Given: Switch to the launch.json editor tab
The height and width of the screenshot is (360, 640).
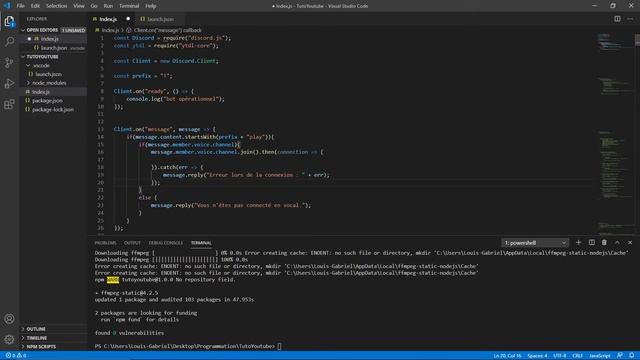Looking at the screenshot, I should (x=160, y=19).
